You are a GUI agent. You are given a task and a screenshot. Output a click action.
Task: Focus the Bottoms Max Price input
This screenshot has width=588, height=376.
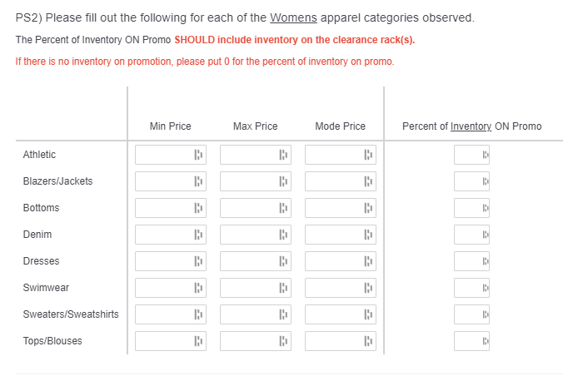[247, 208]
